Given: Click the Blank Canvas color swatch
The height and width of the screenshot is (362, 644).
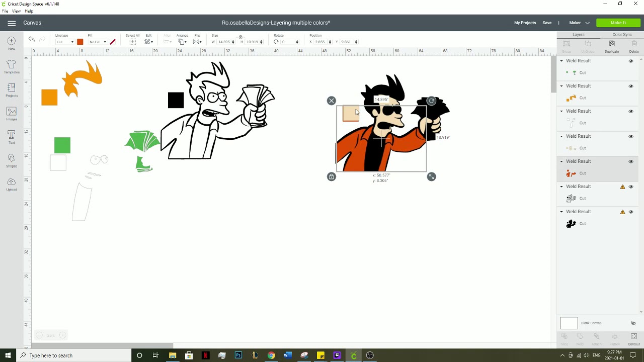Looking at the screenshot, I should [569, 323].
